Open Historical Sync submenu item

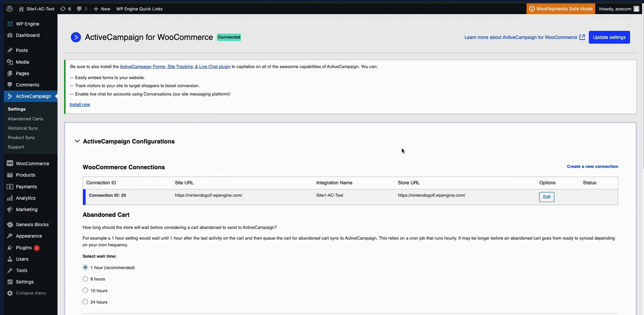click(x=23, y=128)
